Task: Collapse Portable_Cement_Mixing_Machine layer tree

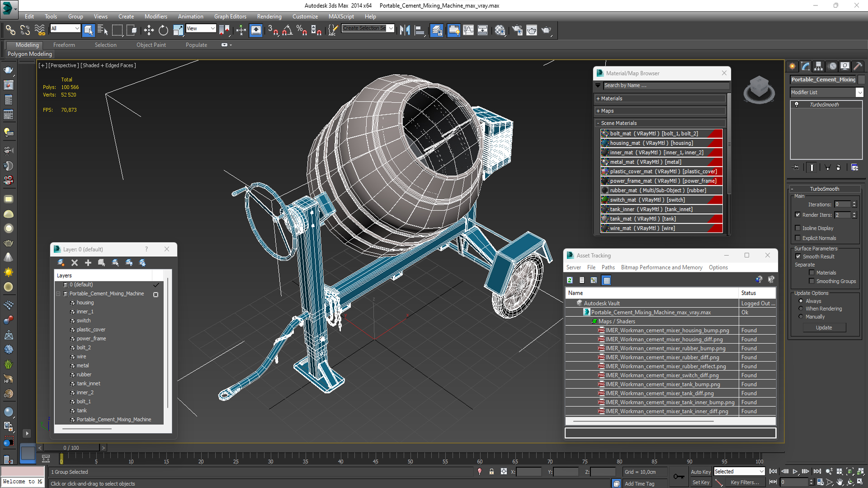Action: pyautogui.click(x=58, y=294)
